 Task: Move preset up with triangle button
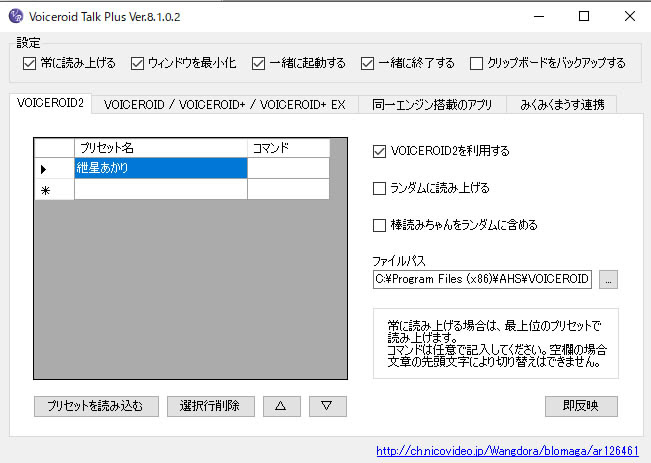click(x=281, y=406)
